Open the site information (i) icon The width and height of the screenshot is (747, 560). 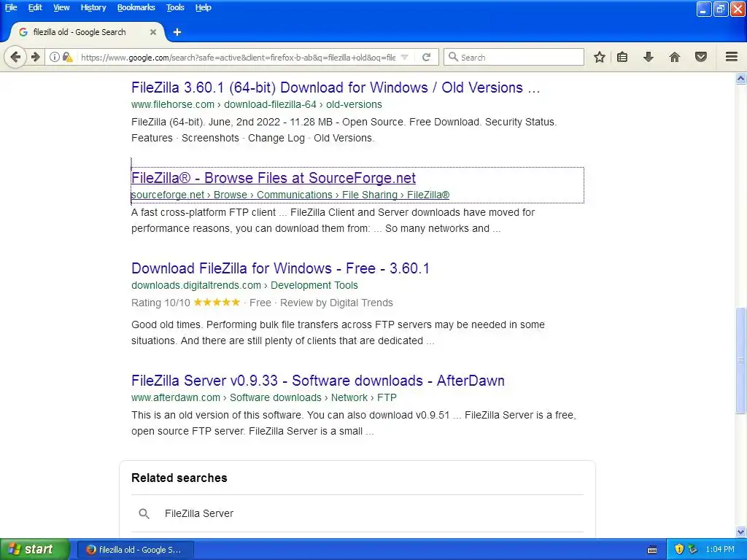click(55, 57)
